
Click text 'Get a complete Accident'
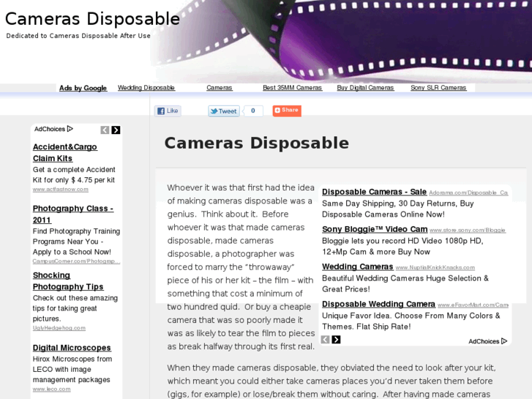click(x=74, y=169)
